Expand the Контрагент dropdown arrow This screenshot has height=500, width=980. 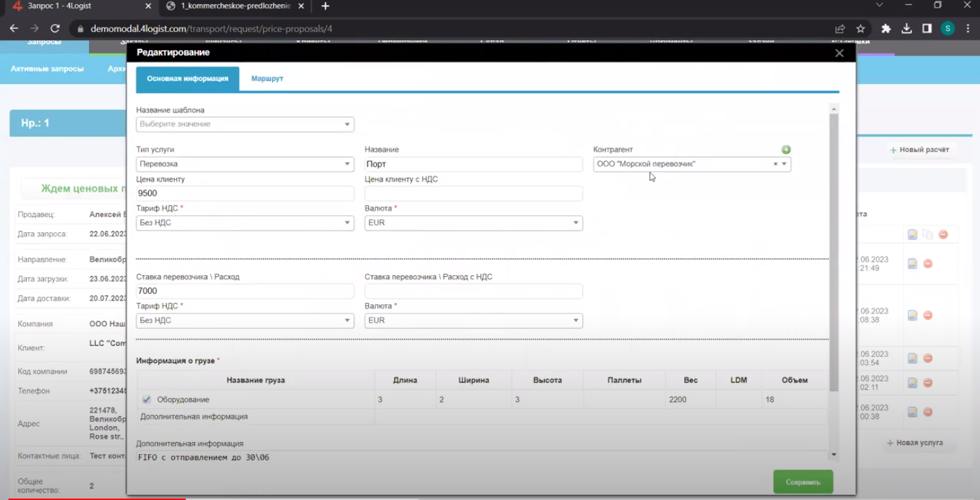point(784,164)
